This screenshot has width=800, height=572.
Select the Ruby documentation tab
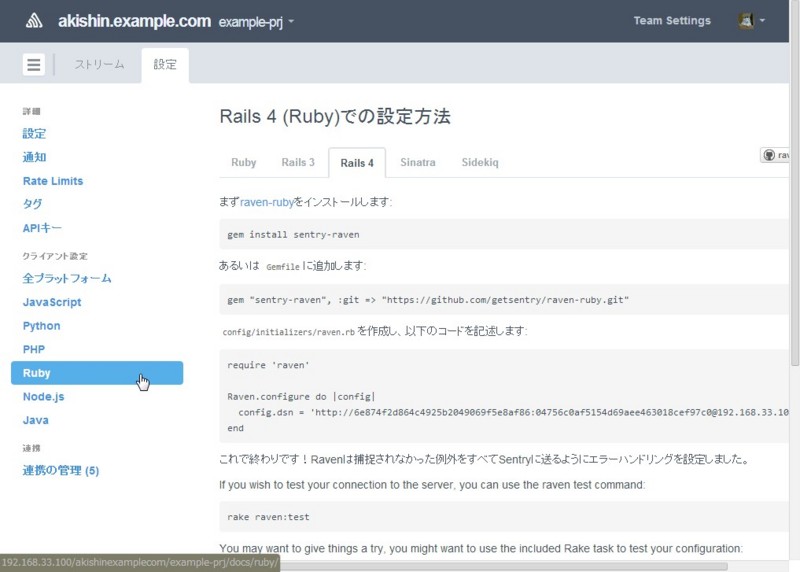pos(243,163)
